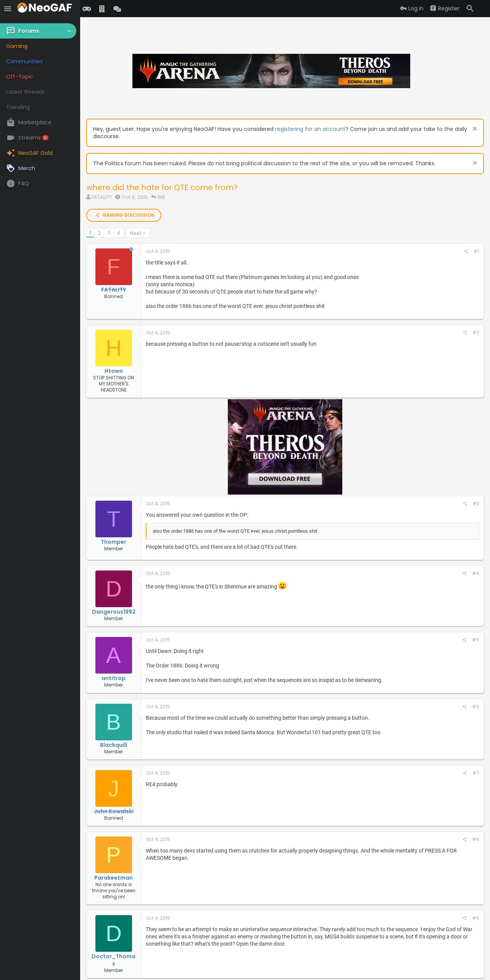The image size is (490, 980).
Task: Click the Register link
Action: tap(445, 8)
